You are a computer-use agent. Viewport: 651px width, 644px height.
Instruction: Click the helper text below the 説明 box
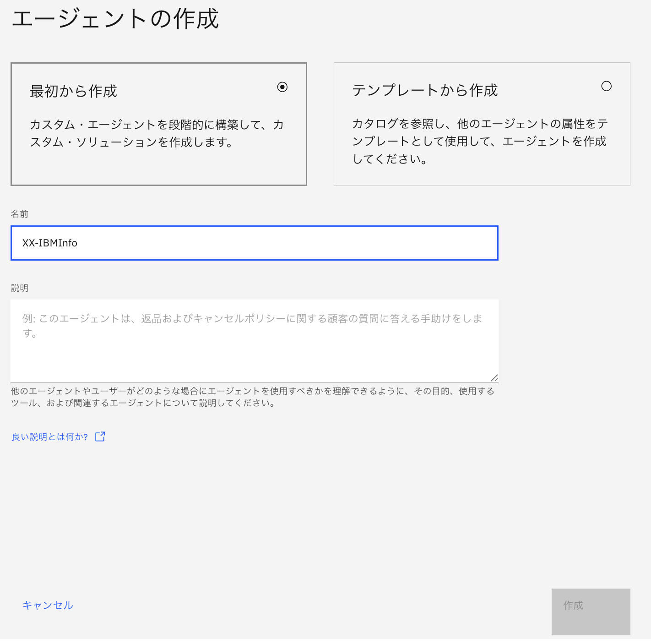252,397
